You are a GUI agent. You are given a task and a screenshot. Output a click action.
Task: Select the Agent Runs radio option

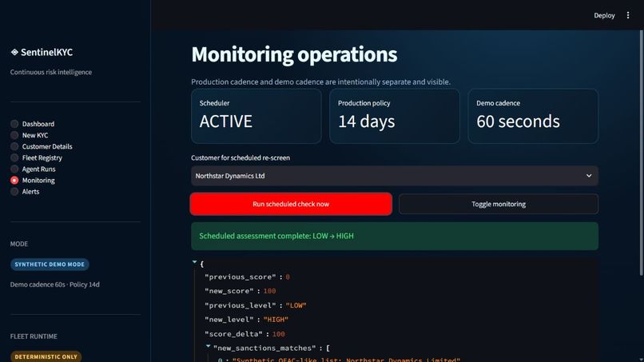[14, 169]
